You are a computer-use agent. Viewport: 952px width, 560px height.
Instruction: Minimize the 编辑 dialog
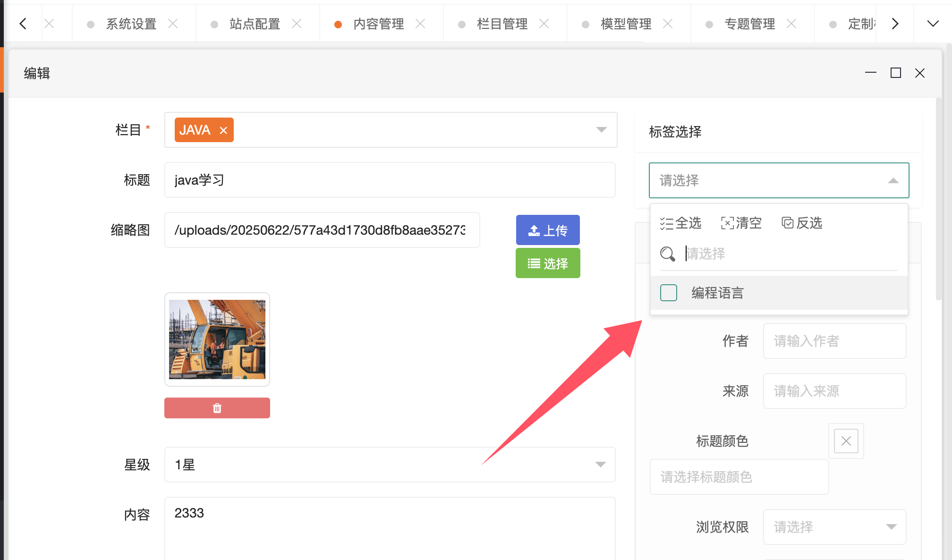coord(871,73)
